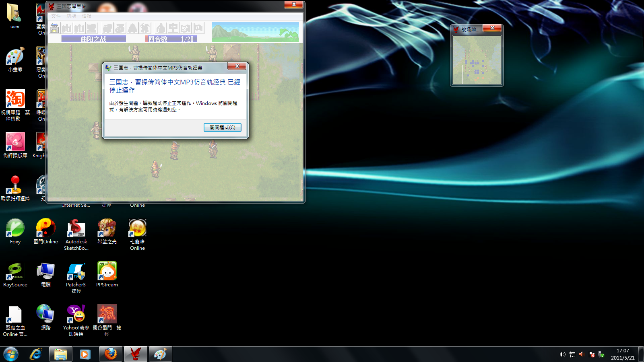Viewport: 644px width, 362px height.
Task: Click the 空 character icon in the toolbar
Action: coord(173,28)
